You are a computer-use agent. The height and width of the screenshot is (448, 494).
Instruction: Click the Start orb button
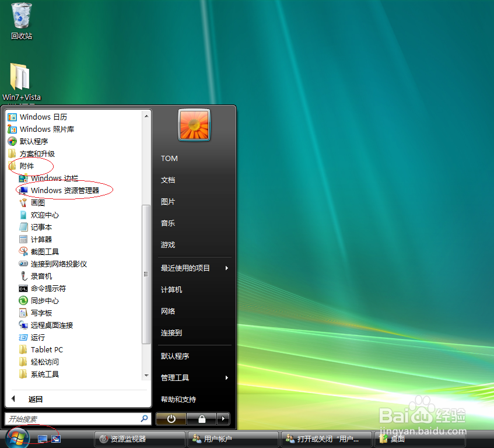pyautogui.click(x=17, y=439)
